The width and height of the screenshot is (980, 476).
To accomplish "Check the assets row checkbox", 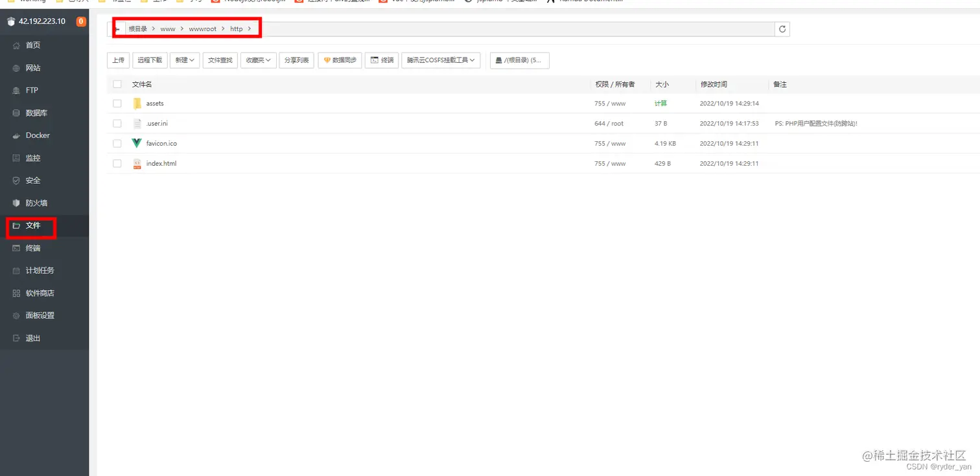I will pos(117,104).
